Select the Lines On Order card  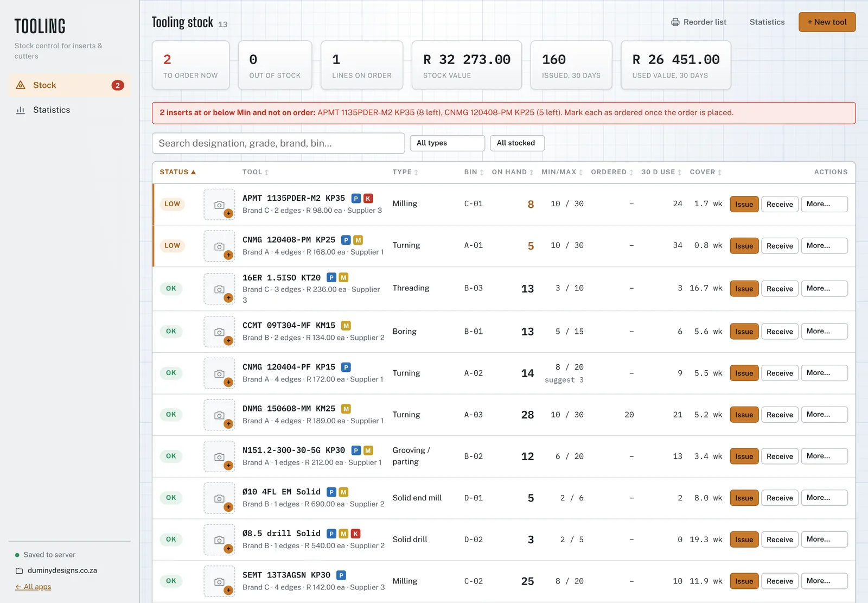[x=361, y=65]
